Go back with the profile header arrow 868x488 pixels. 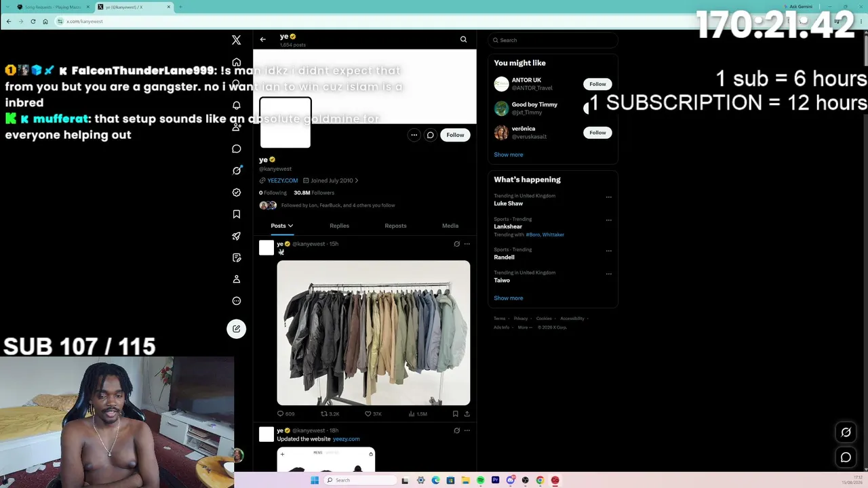tap(263, 39)
